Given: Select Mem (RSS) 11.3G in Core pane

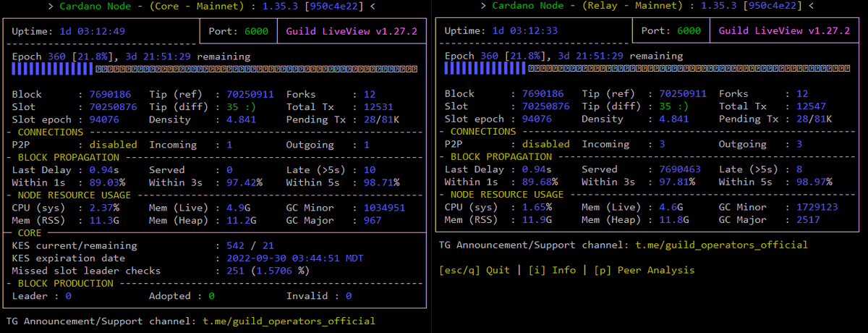Looking at the screenshot, I should pos(104,220).
